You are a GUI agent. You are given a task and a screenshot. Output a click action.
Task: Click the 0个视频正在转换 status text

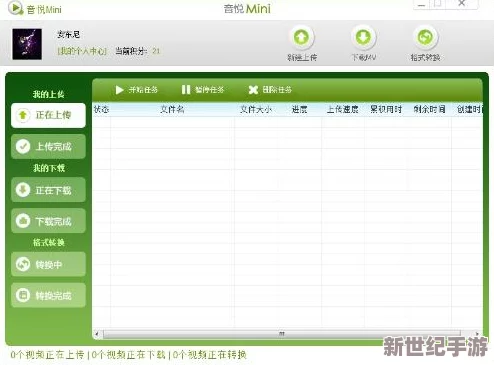pos(210,355)
